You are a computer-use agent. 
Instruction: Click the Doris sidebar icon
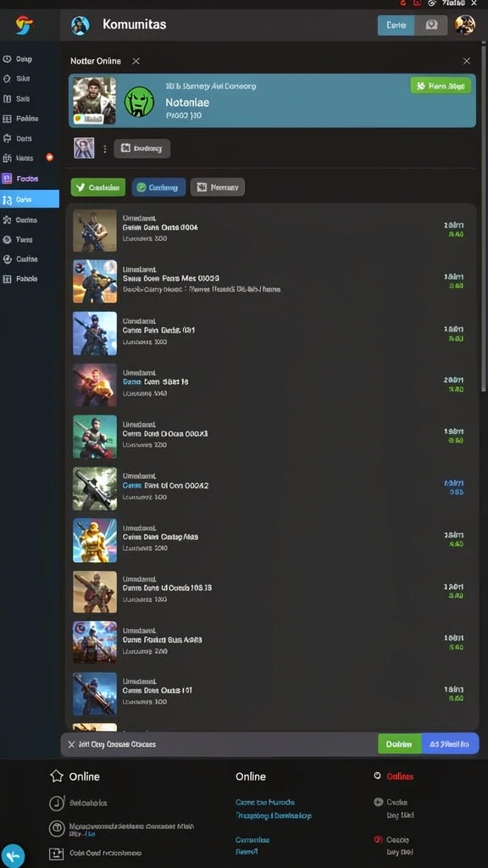point(7,138)
